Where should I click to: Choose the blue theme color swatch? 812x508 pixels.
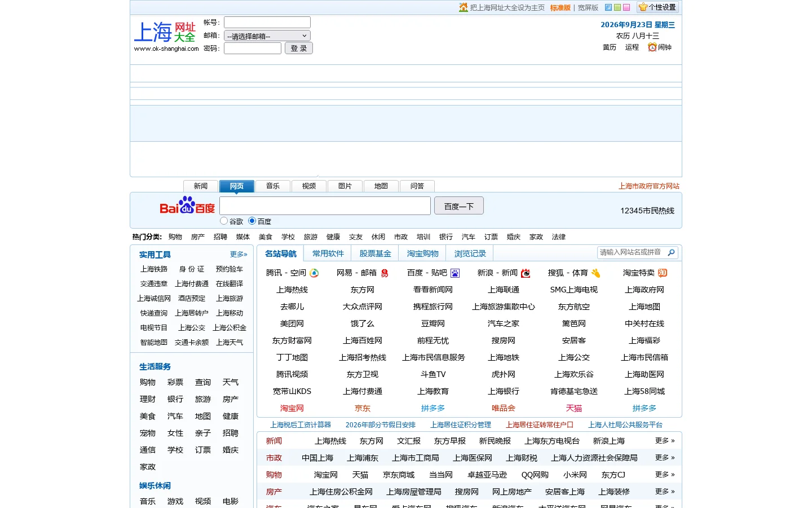tap(608, 7)
